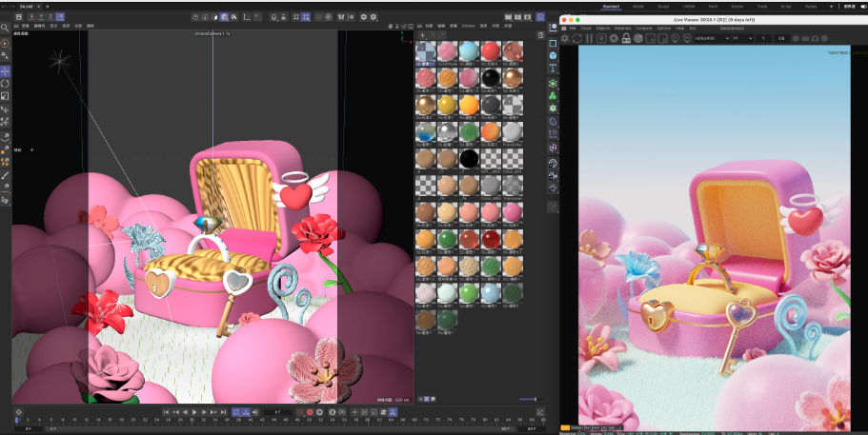This screenshot has height=435, width=868.
Task: Select the solid black material swatch
Action: 467,159
